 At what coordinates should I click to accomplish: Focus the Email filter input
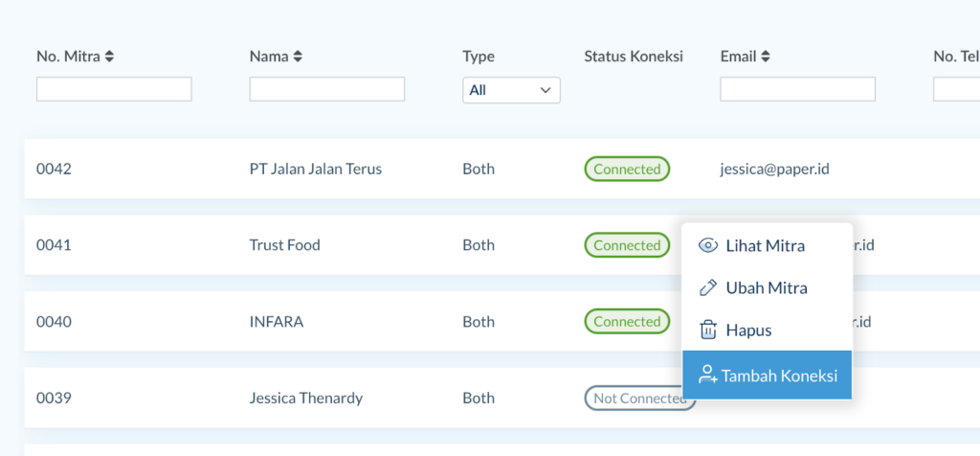click(x=797, y=89)
